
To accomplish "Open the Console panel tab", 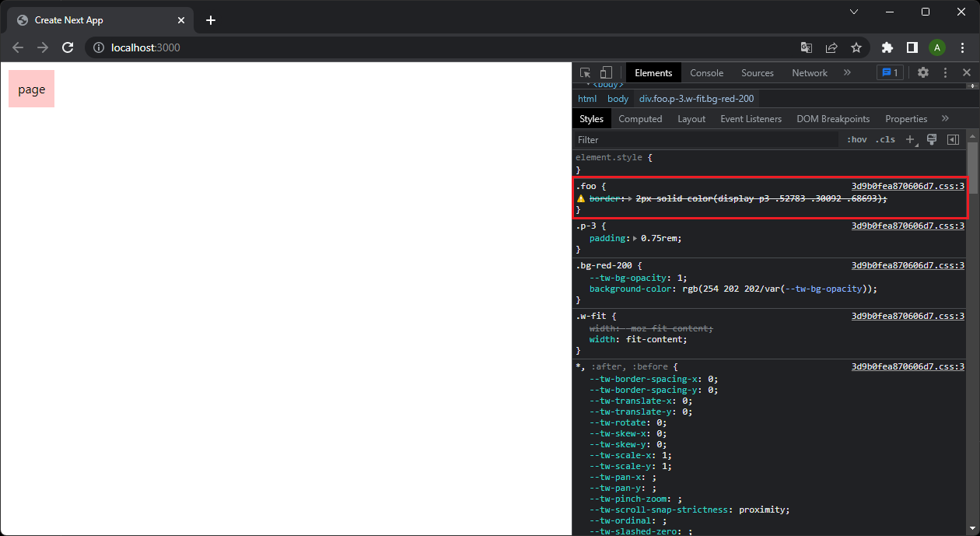I will [x=706, y=72].
